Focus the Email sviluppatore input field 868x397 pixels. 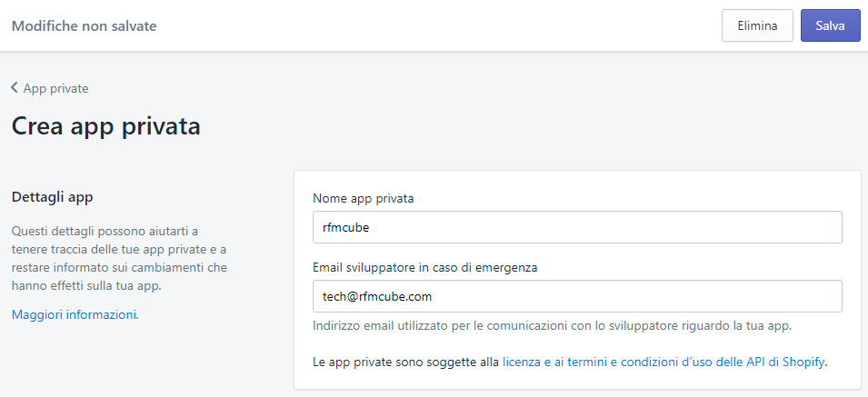click(x=577, y=296)
